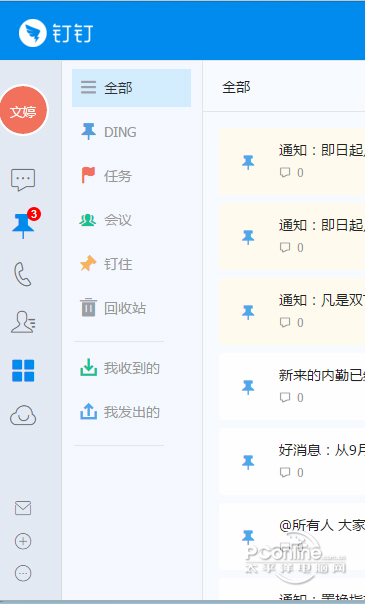Click the 全部 heading in content panel
This screenshot has width=365, height=604.
point(236,87)
